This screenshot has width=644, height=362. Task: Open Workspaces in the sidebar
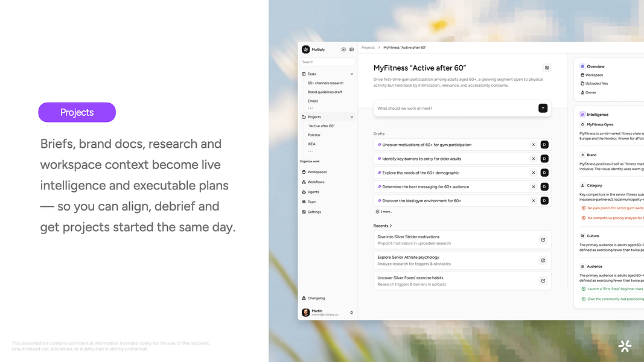[314, 172]
